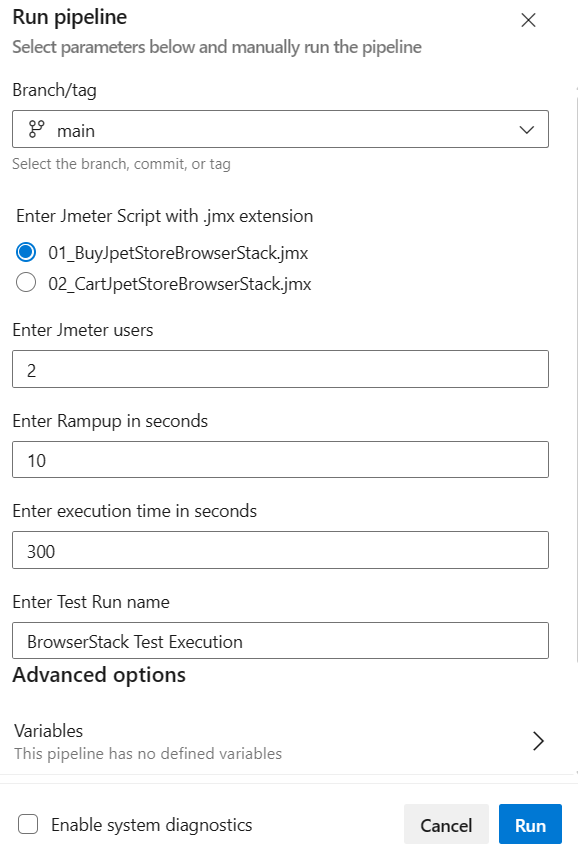Open the Variables section row
The width and height of the screenshot is (578, 857).
point(280,742)
